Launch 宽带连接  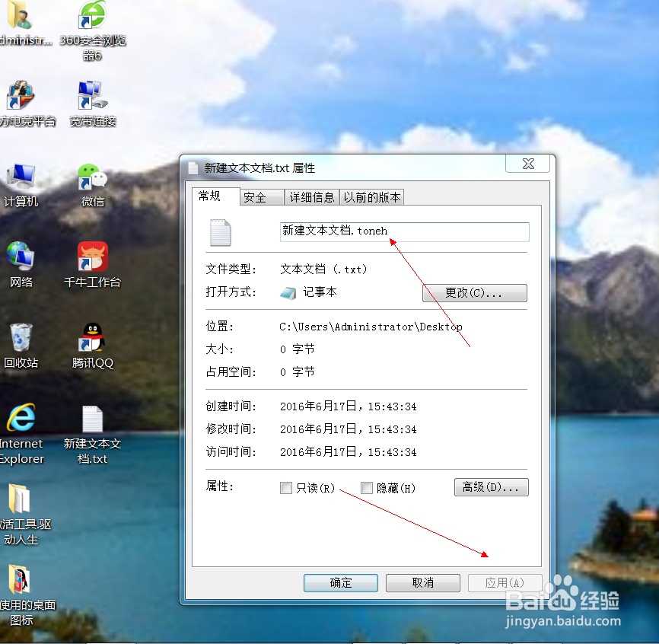coord(91,95)
